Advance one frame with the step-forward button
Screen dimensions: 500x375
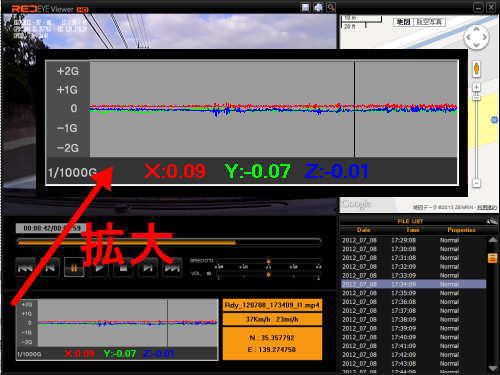pyautogui.click(x=148, y=267)
